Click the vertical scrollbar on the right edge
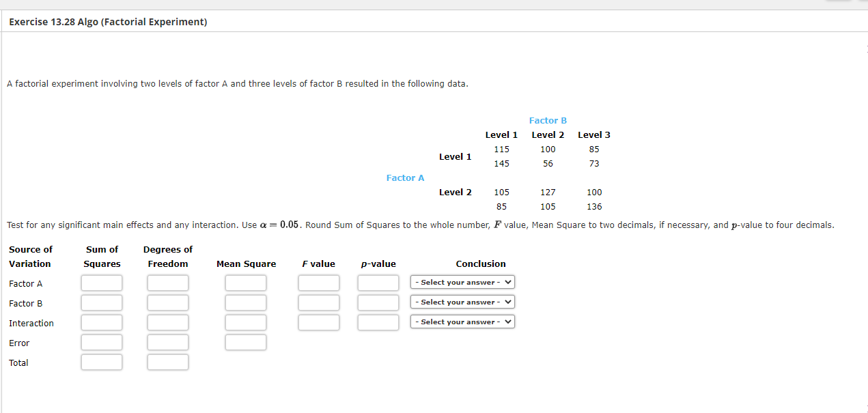 [865, 205]
